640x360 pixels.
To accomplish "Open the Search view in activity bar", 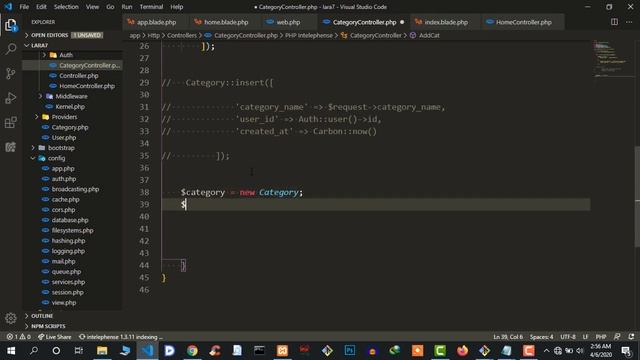I will [x=11, y=49].
